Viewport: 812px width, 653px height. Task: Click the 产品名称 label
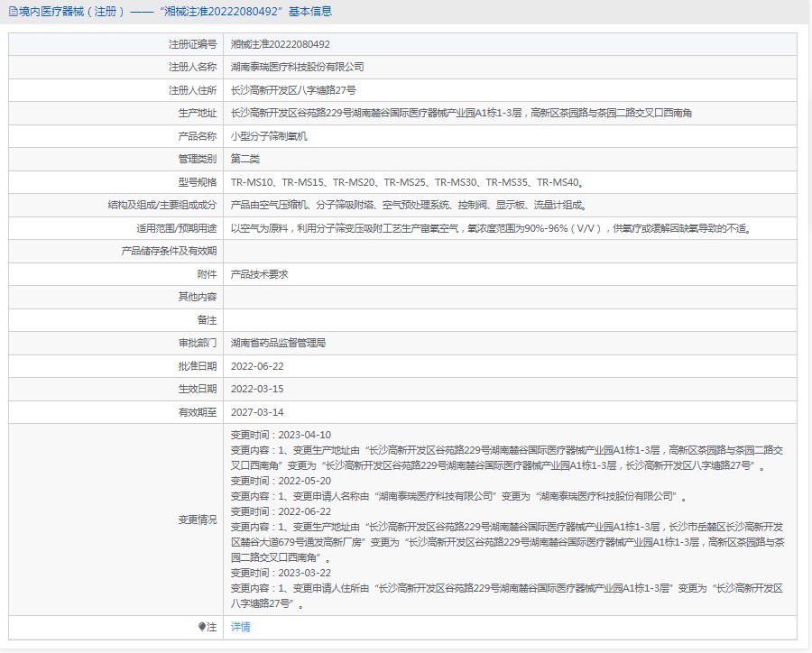(x=198, y=136)
